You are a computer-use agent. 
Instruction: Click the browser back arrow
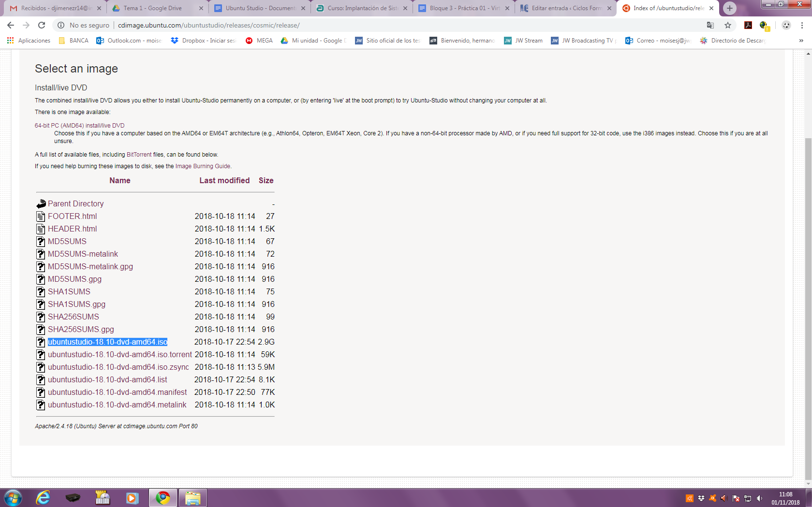pyautogui.click(x=11, y=25)
